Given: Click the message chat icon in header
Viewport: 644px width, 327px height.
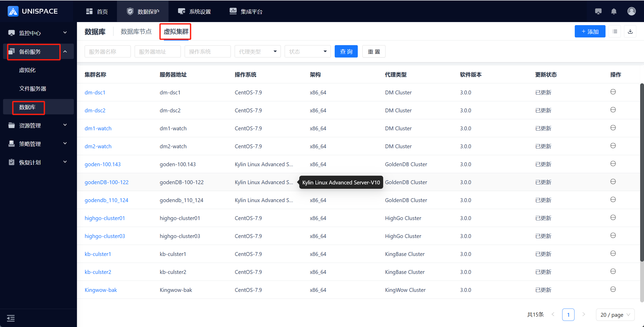Looking at the screenshot, I should [x=598, y=12].
